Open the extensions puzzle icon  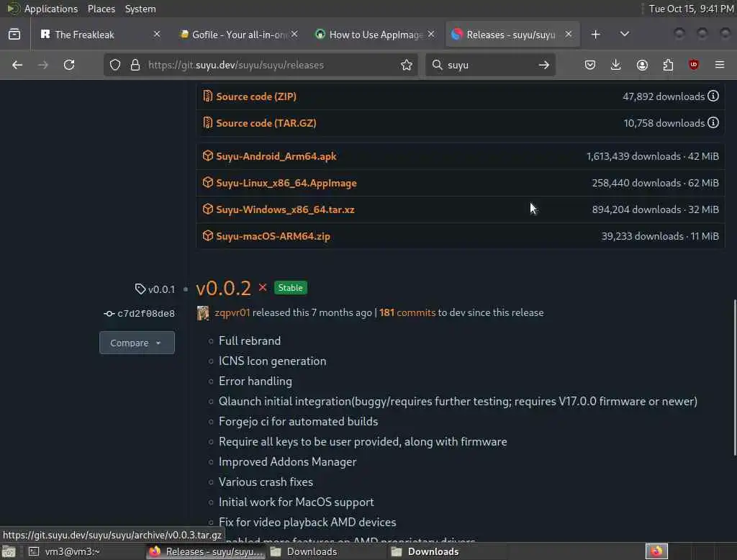point(668,65)
